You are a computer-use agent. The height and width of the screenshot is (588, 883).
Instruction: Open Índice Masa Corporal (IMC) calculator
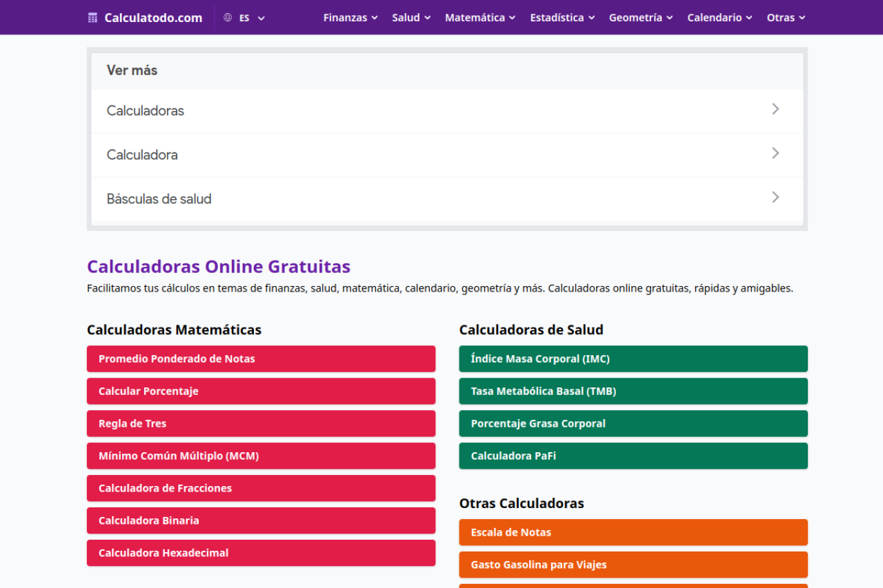pyautogui.click(x=633, y=359)
